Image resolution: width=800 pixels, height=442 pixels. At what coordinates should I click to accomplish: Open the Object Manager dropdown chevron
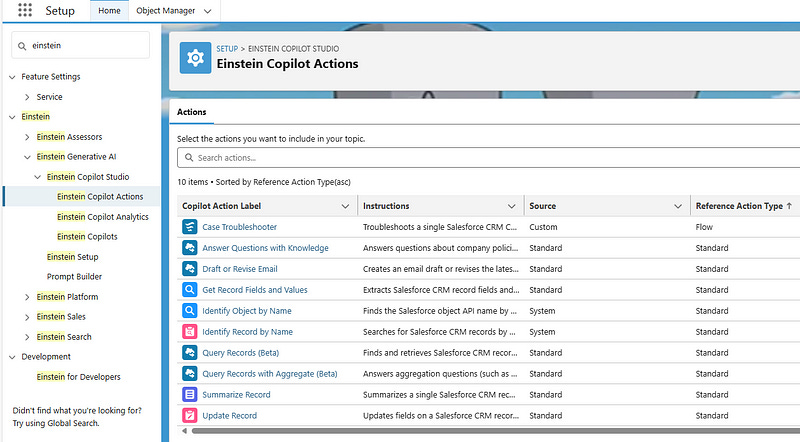pyautogui.click(x=207, y=11)
